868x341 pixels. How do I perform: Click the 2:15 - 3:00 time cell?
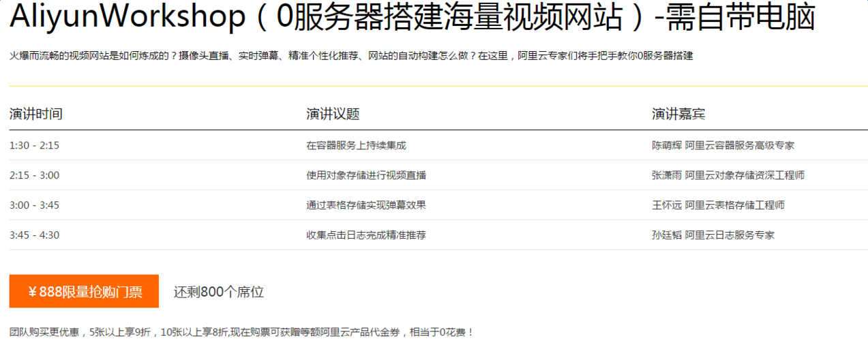coord(34,175)
